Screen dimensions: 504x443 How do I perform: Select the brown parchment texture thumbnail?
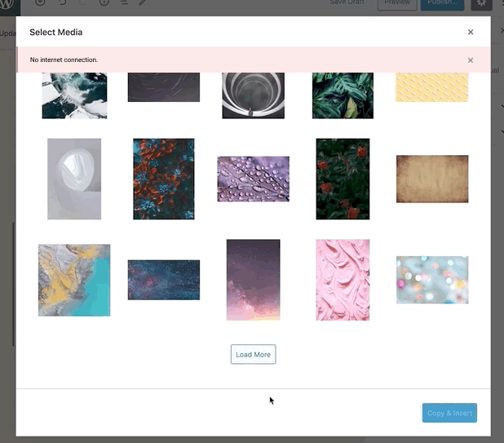[432, 179]
